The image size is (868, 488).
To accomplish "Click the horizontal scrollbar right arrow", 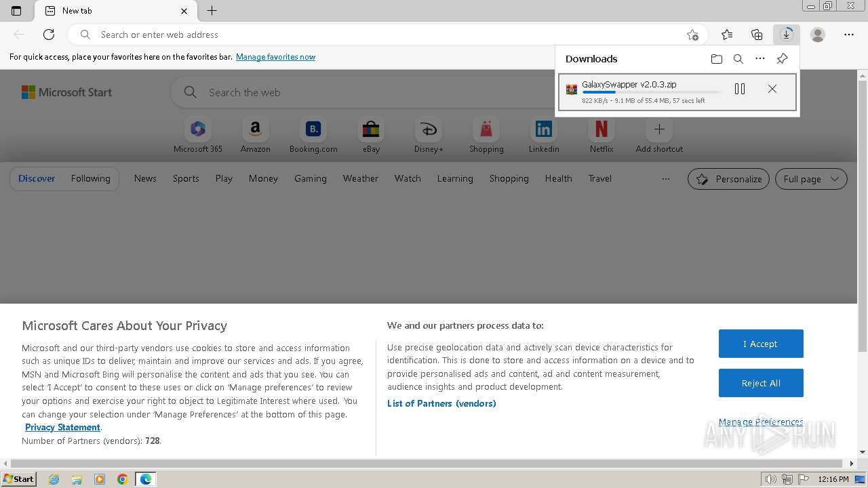I will pos(852,464).
